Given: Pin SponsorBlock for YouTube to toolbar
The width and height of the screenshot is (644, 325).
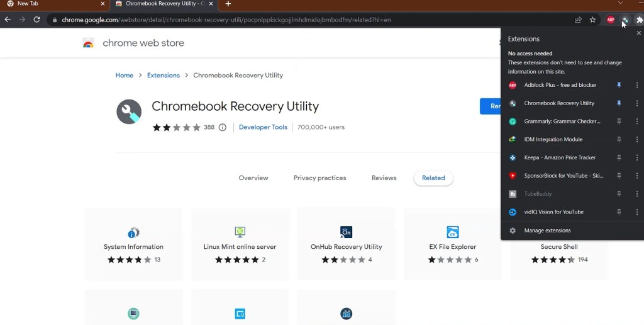Looking at the screenshot, I should 619,176.
